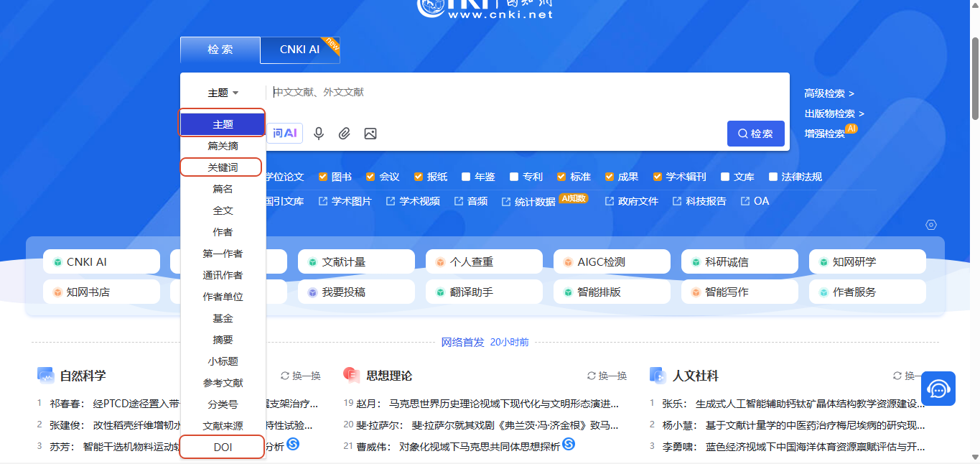Select the 检索 tab

click(x=220, y=50)
